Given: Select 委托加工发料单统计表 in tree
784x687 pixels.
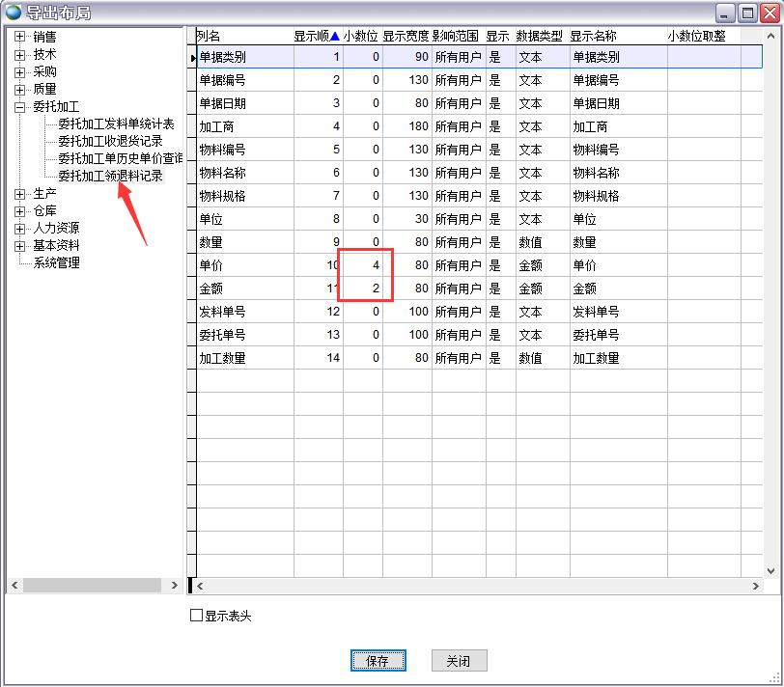Looking at the screenshot, I should [116, 124].
